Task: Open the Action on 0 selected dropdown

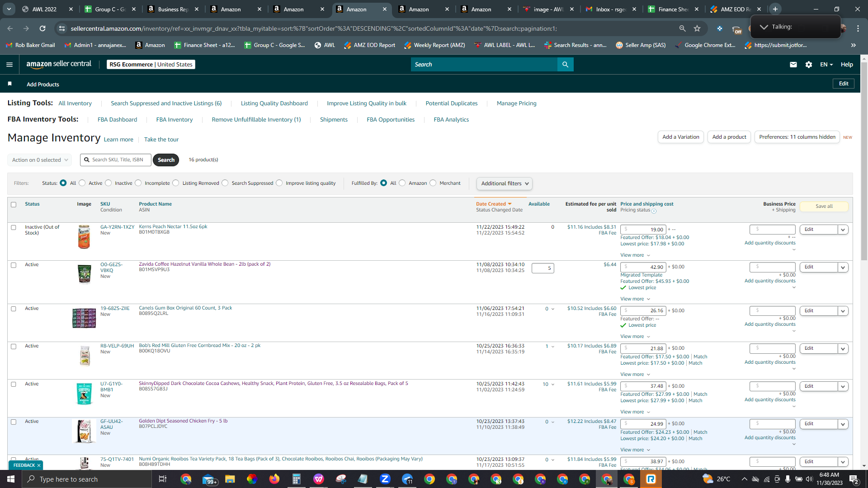Action: pos(40,160)
